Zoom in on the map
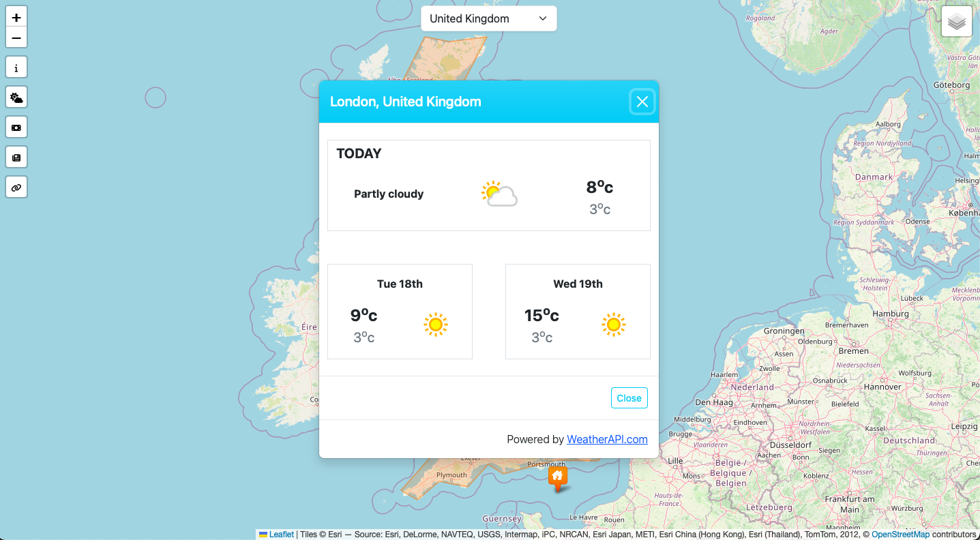This screenshot has height=540, width=980. coord(16,18)
